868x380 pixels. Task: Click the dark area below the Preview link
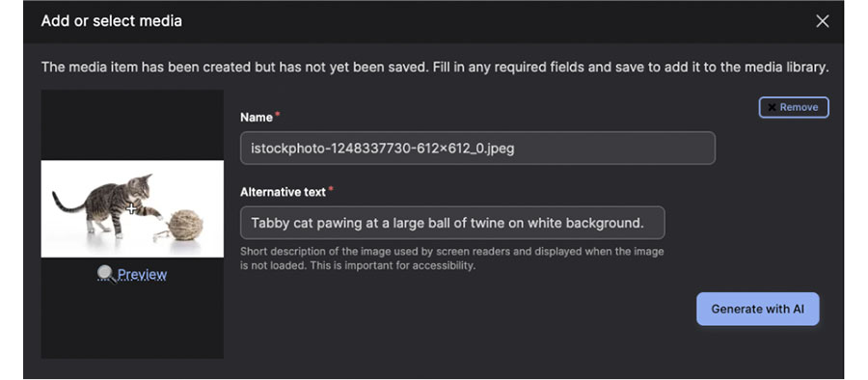(132, 321)
